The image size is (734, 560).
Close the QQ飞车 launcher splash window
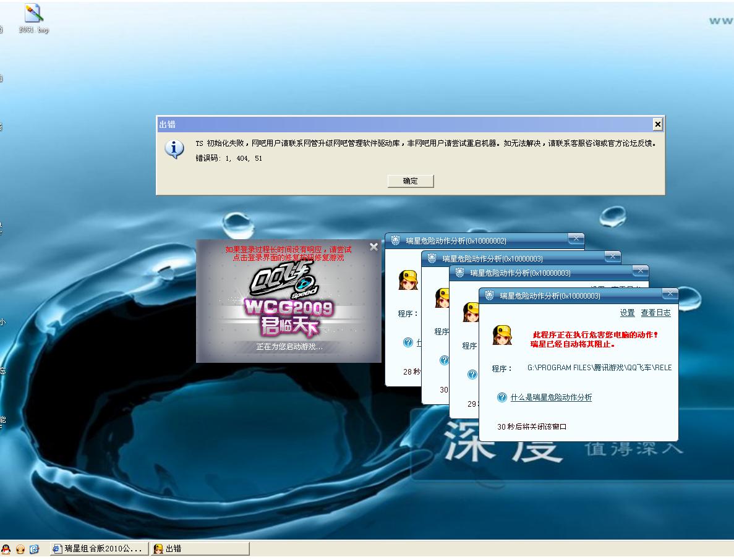click(x=373, y=247)
